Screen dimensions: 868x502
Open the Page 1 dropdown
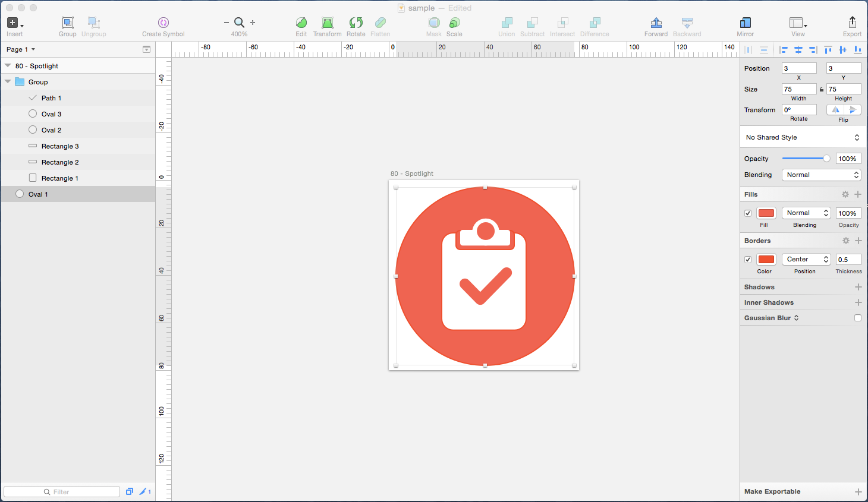[x=21, y=49]
